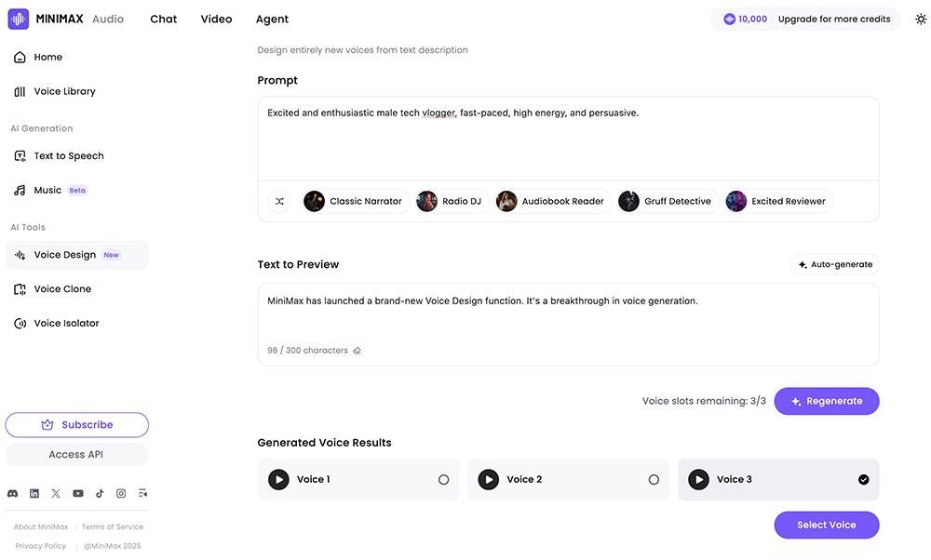This screenshot has width=931, height=560.
Task: Play the Voice 1 preview
Action: coord(278,480)
